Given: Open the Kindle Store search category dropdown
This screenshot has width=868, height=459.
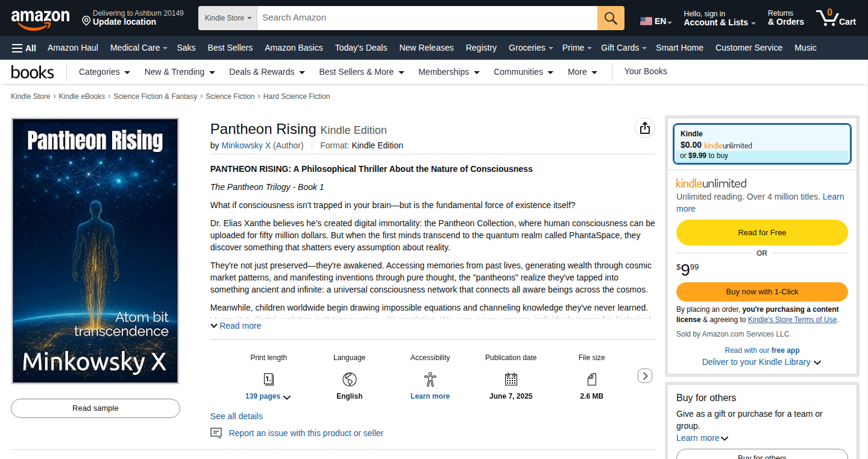Looking at the screenshot, I should [228, 18].
